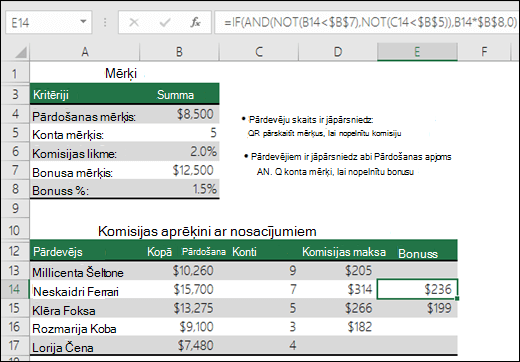
Task: Click the Bonuss %: label cell
Action: coord(85,189)
